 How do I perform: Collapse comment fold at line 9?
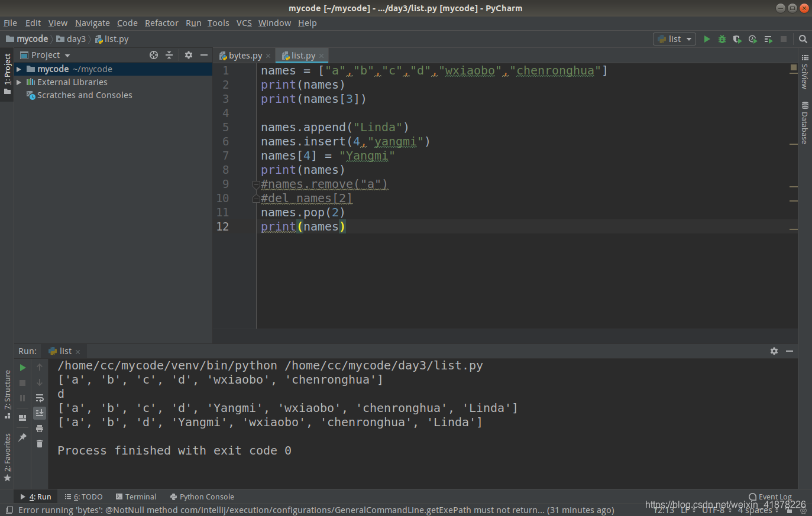[x=256, y=184]
